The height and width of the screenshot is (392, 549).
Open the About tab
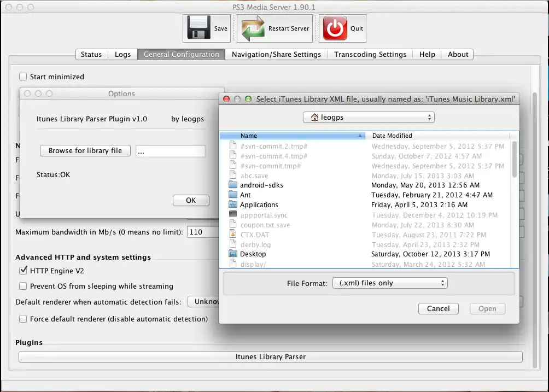458,54
